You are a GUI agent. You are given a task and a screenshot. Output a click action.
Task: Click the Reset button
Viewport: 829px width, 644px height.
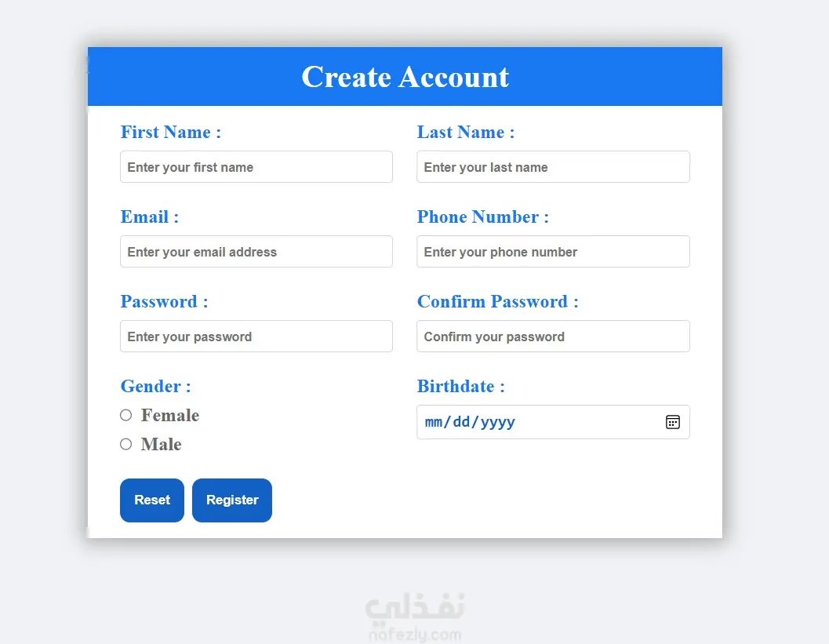(152, 500)
